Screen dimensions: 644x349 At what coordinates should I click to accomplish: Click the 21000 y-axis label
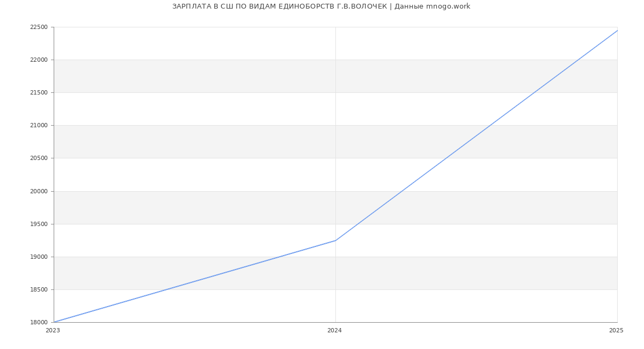(38, 126)
